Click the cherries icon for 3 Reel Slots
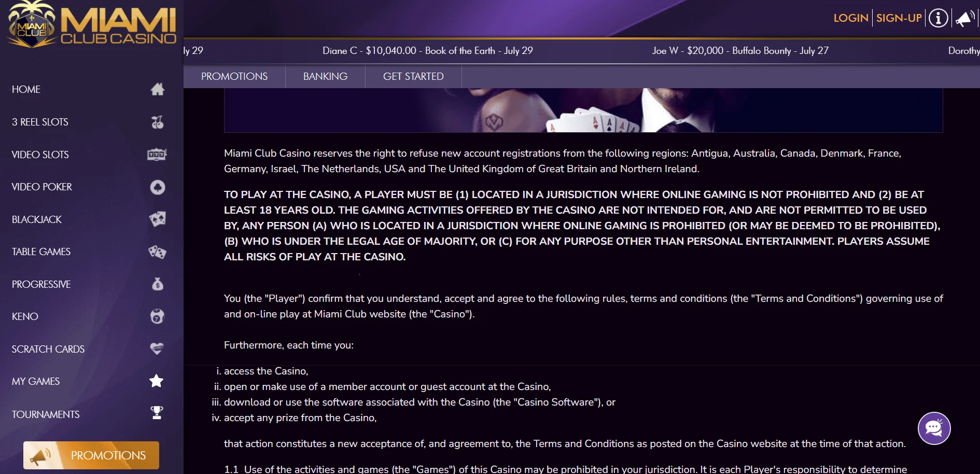The image size is (980, 474). tap(158, 122)
